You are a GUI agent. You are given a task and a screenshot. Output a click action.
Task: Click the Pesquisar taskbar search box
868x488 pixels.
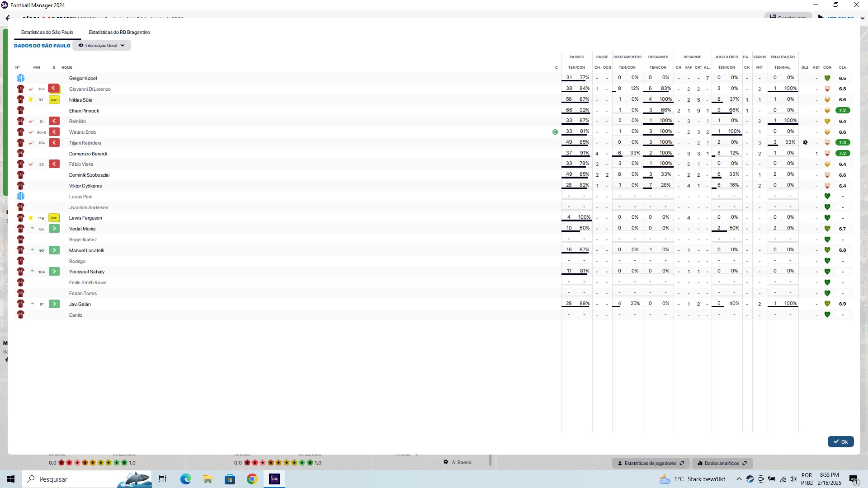pyautogui.click(x=87, y=479)
